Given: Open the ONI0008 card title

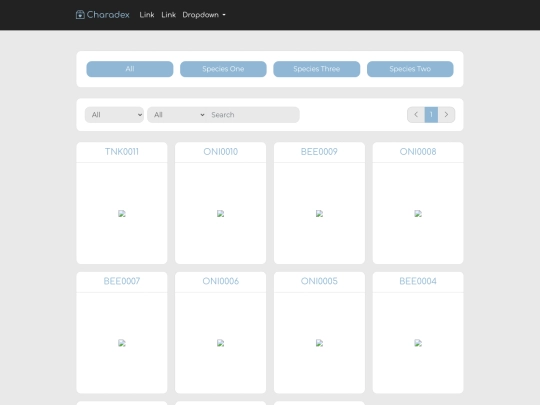Looking at the screenshot, I should [x=418, y=152].
